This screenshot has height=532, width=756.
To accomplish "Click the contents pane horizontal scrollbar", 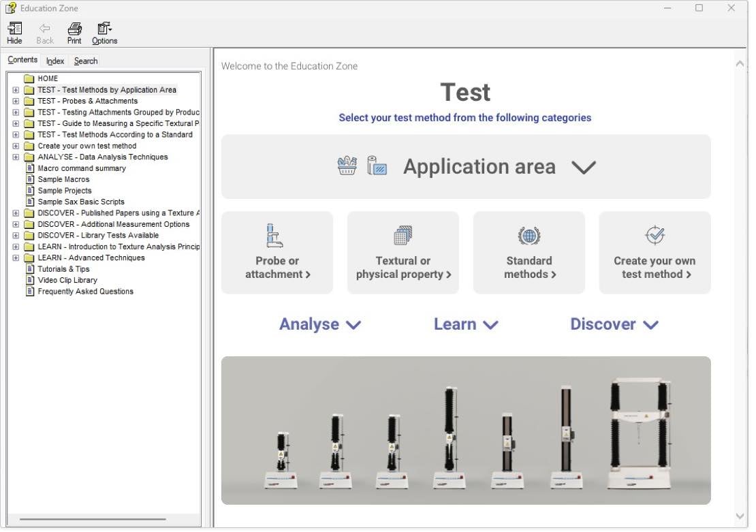I will [93, 519].
